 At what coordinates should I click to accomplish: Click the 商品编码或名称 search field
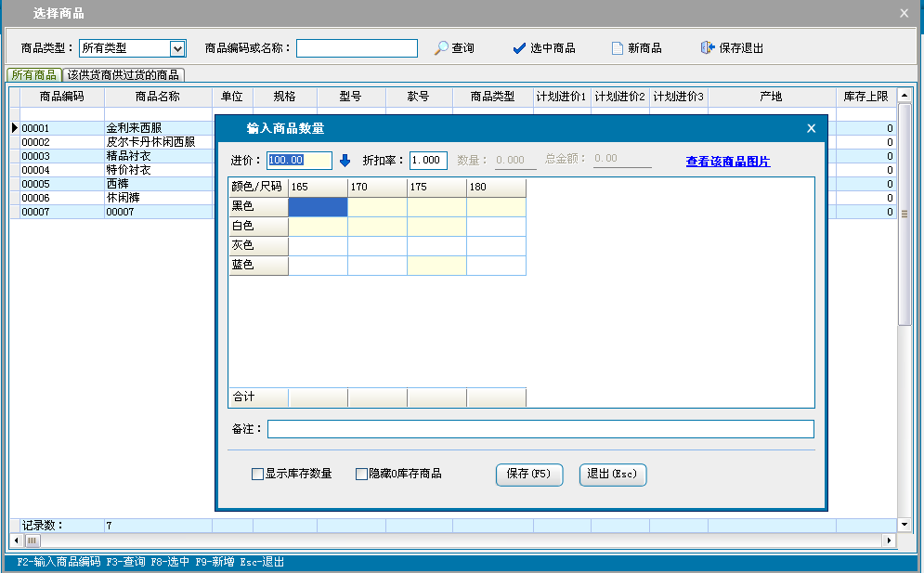[x=357, y=48]
